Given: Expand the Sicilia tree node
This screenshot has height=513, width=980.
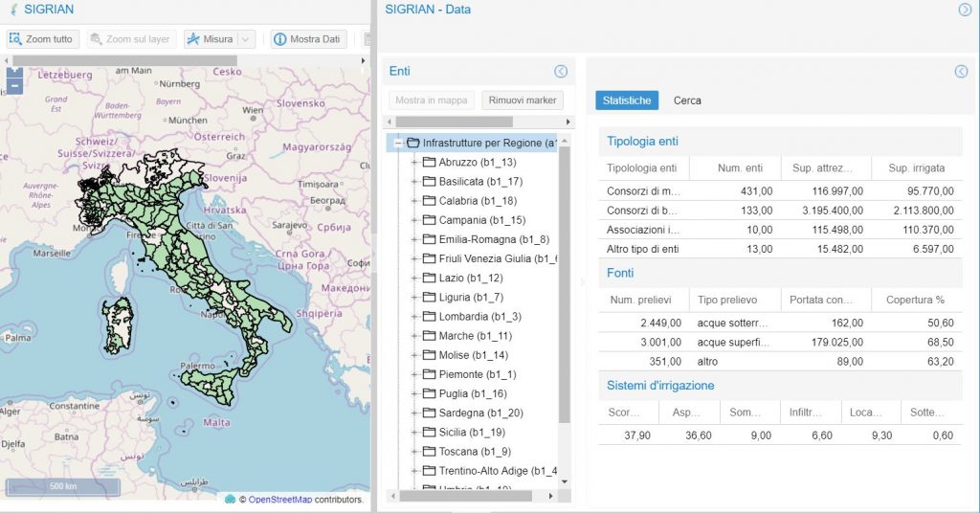Looking at the screenshot, I should click(x=414, y=433).
